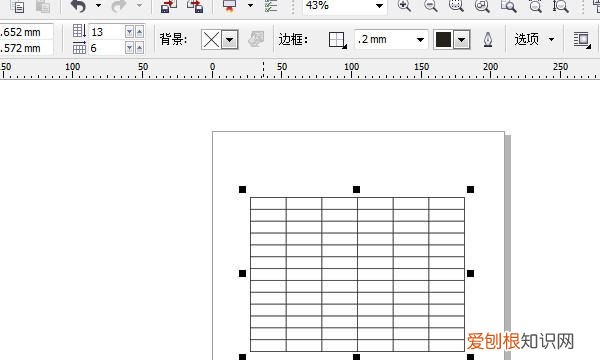Click the Export file icon
The image size is (600, 360).
click(x=195, y=6)
